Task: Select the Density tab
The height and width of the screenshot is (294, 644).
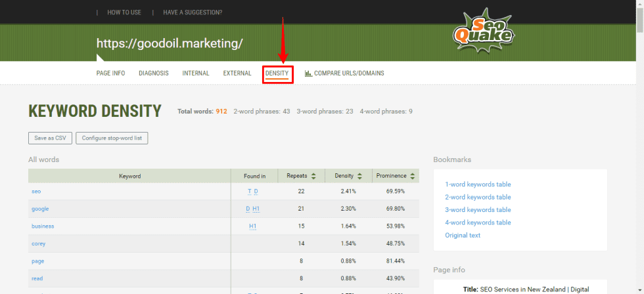Action: pyautogui.click(x=277, y=73)
